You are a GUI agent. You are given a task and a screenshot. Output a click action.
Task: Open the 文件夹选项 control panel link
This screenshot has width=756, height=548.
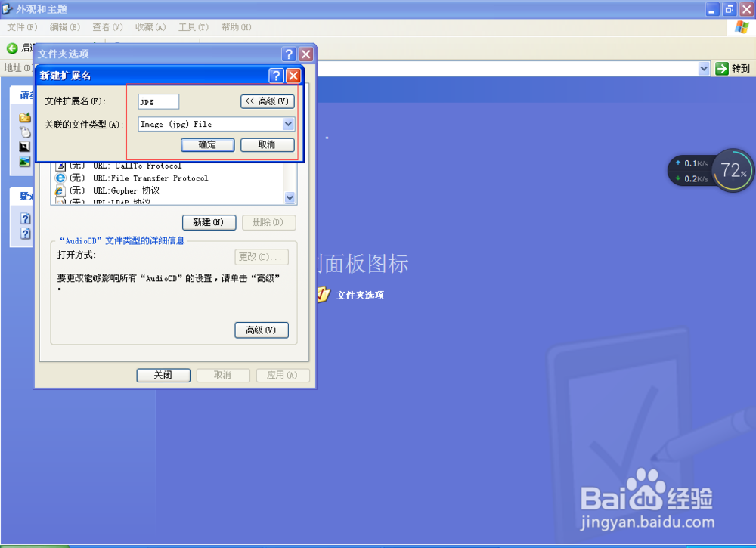click(x=360, y=295)
